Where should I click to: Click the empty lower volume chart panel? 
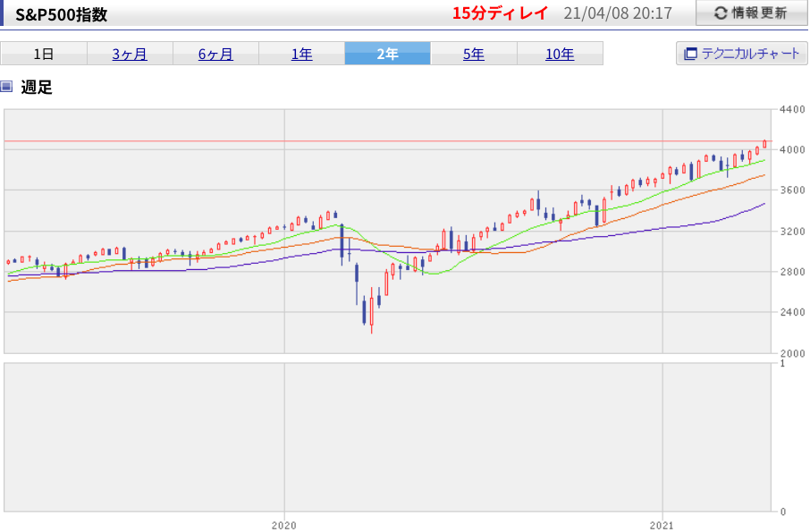[387, 437]
